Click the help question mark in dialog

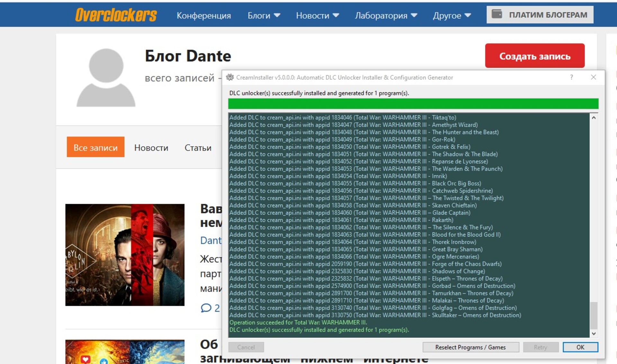point(571,77)
